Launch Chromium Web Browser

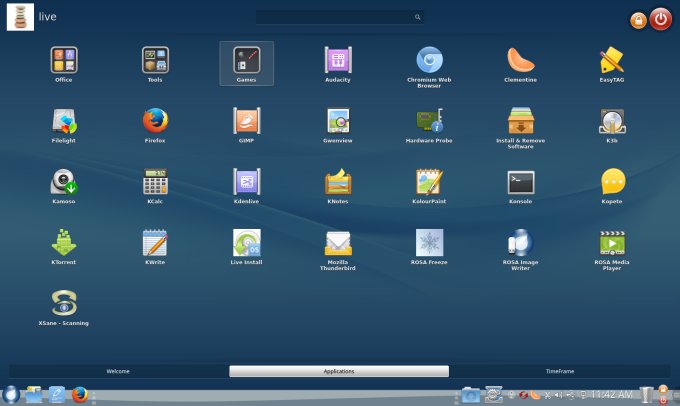pyautogui.click(x=429, y=67)
